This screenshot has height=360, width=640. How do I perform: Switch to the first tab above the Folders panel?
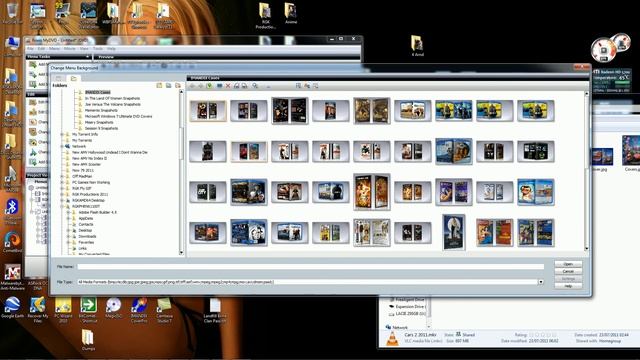59,78
